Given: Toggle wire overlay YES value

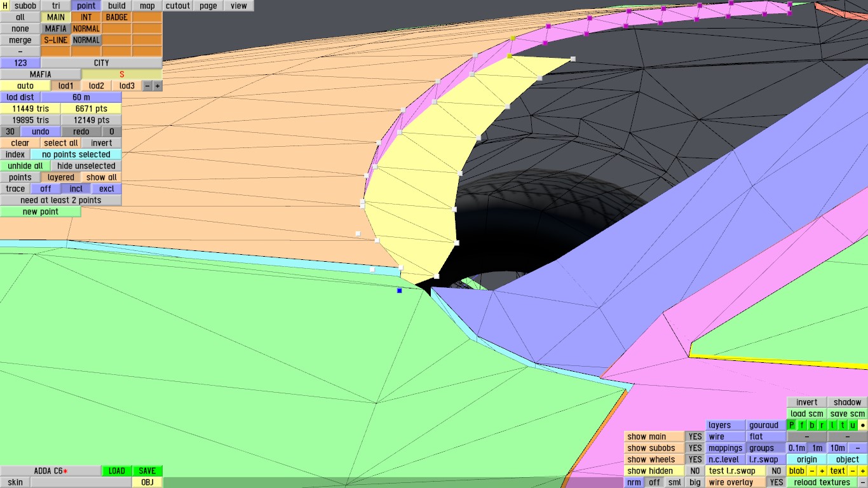Looking at the screenshot, I should click(x=776, y=482).
